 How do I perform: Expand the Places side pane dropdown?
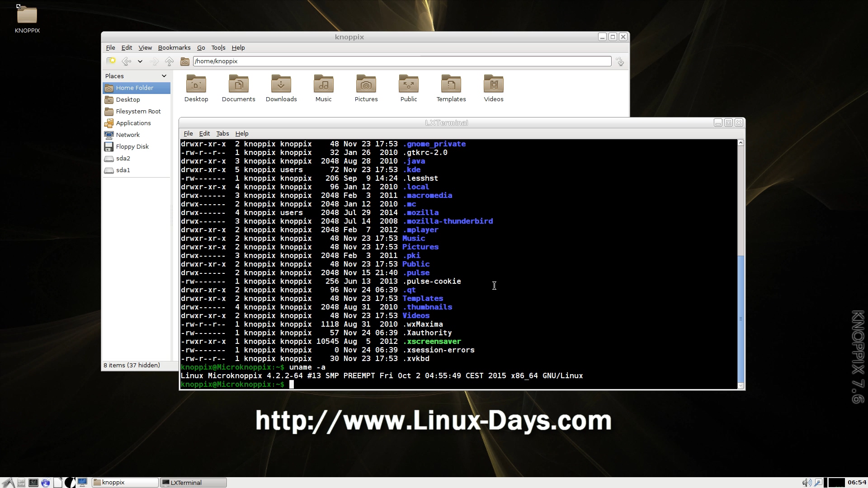164,76
